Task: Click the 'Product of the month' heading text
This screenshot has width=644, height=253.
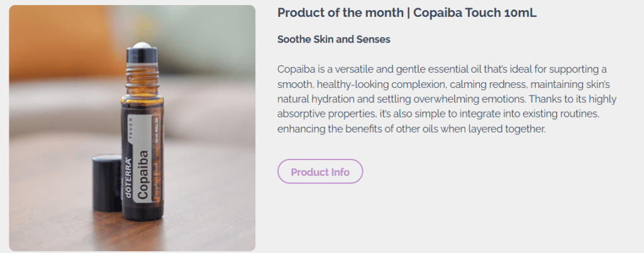Action: point(338,13)
